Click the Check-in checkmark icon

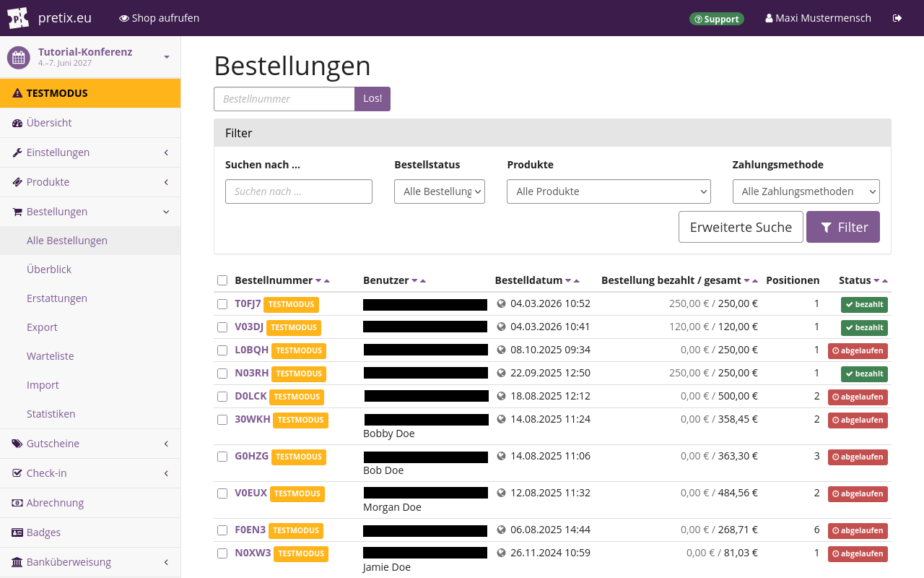click(x=17, y=473)
